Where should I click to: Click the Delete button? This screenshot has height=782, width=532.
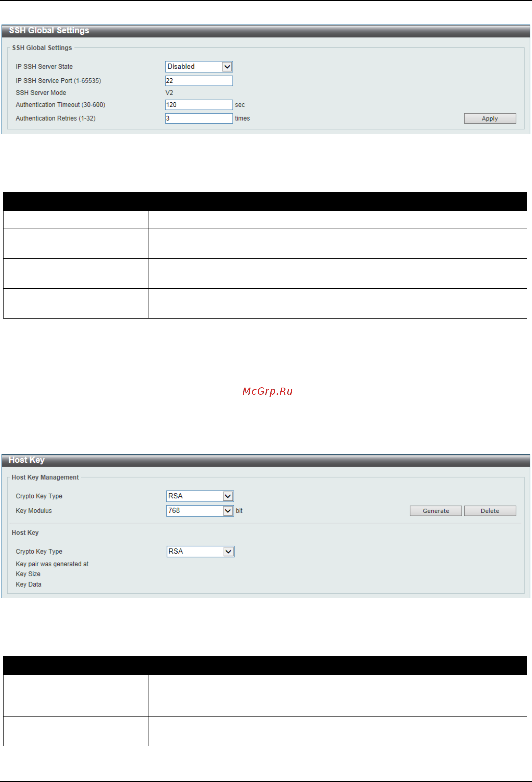pyautogui.click(x=490, y=511)
